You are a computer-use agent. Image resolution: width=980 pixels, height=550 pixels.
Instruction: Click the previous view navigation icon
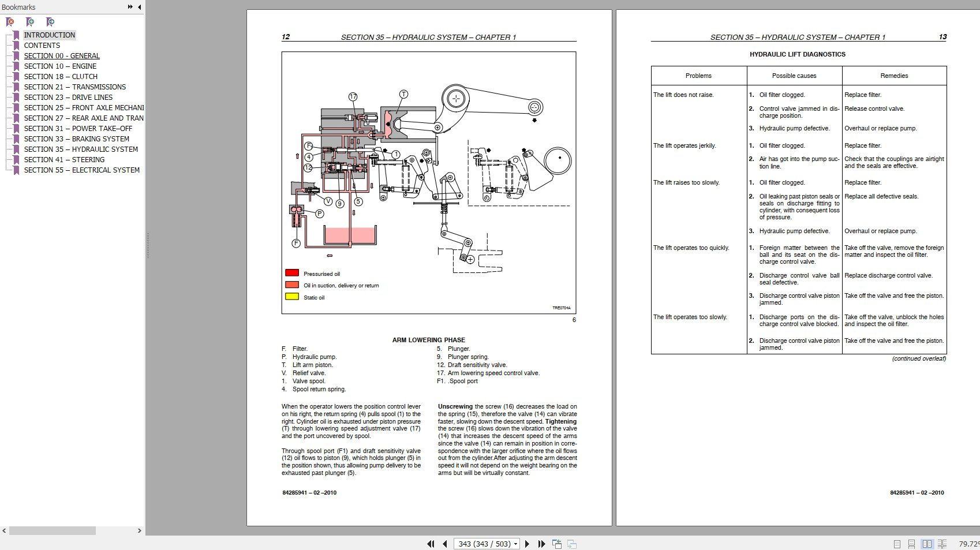pyautogui.click(x=556, y=543)
